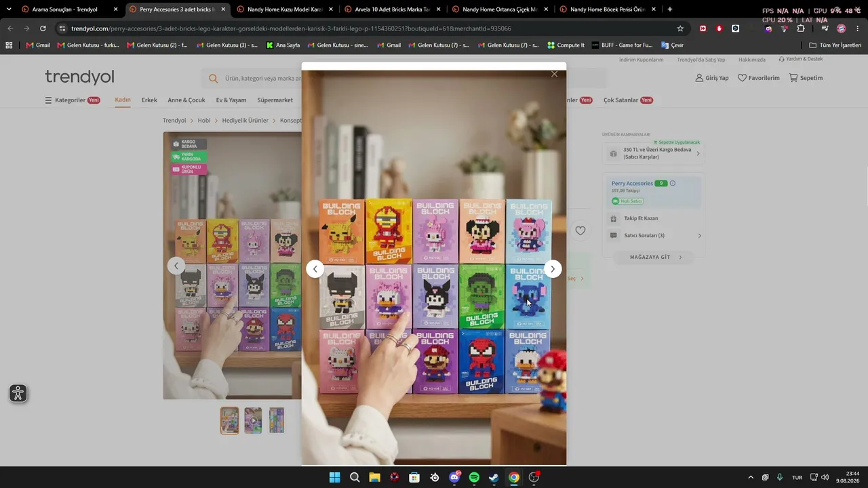The height and width of the screenshot is (488, 868).
Task: Go to previous image in background gallery
Action: pos(176,266)
